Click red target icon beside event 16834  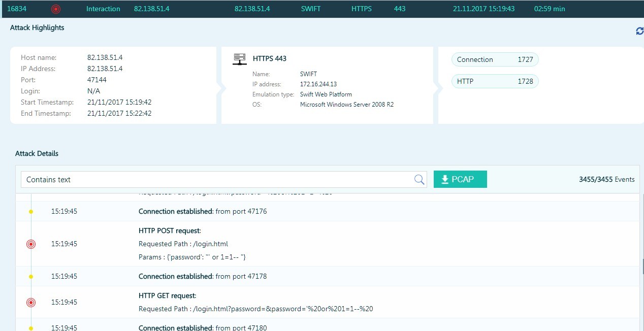tap(56, 9)
